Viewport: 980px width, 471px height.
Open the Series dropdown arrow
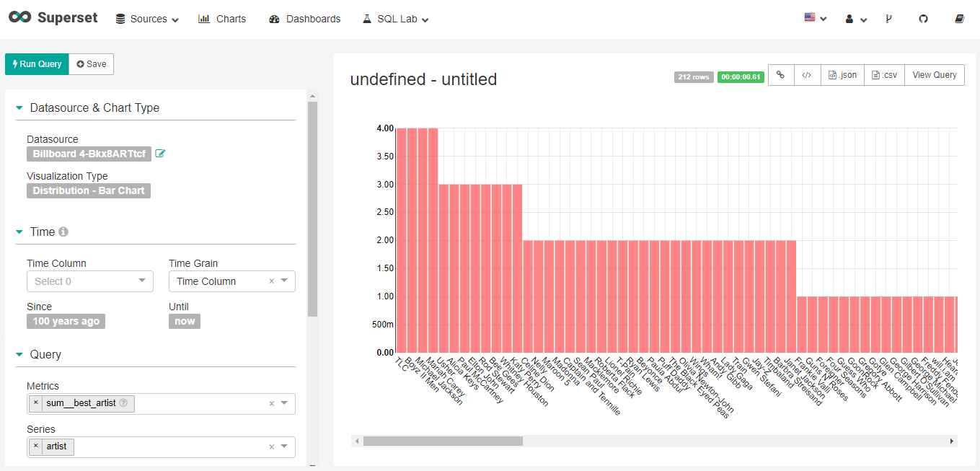click(285, 447)
